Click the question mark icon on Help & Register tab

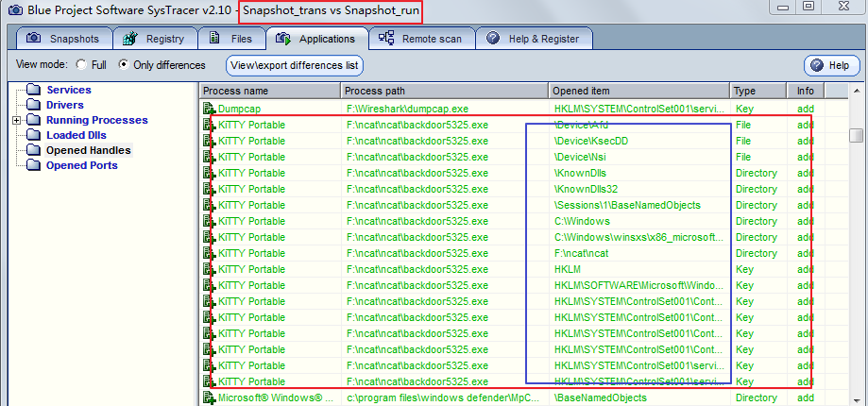tap(493, 38)
